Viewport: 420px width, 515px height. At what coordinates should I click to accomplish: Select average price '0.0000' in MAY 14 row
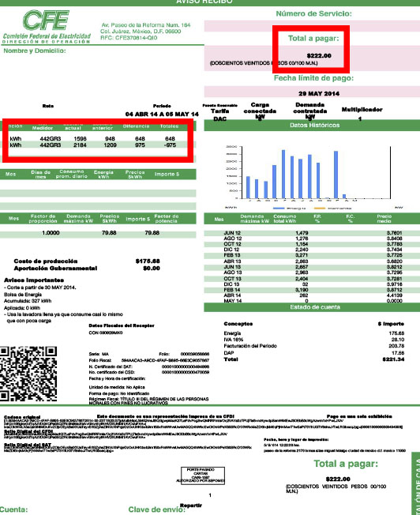point(395,301)
